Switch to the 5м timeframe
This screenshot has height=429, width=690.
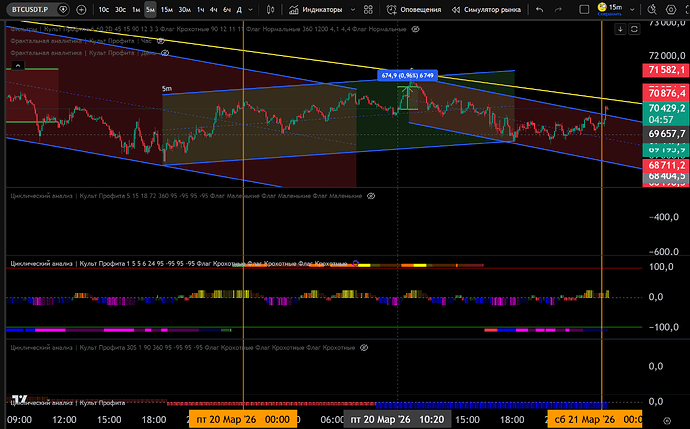click(150, 9)
